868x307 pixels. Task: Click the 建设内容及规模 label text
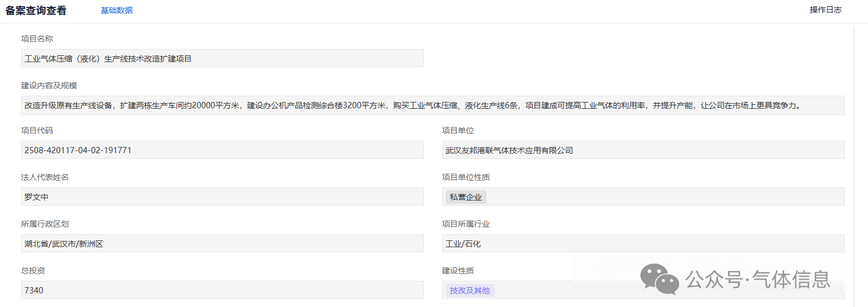[x=49, y=85]
